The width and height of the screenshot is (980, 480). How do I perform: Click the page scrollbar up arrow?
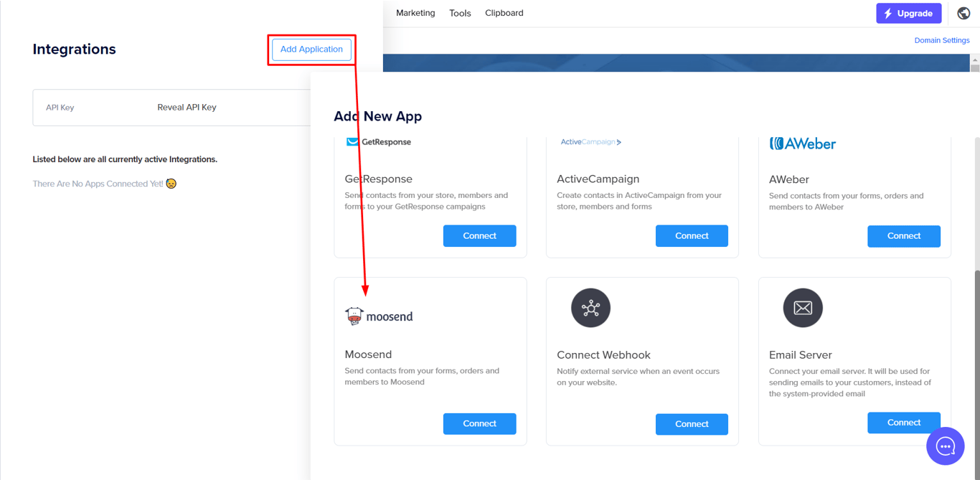[x=975, y=60]
